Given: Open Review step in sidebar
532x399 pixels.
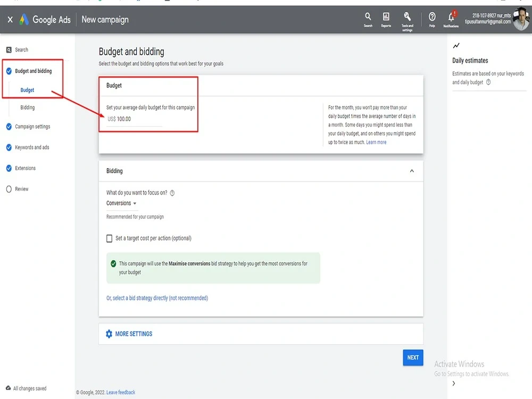Looking at the screenshot, I should point(22,189).
